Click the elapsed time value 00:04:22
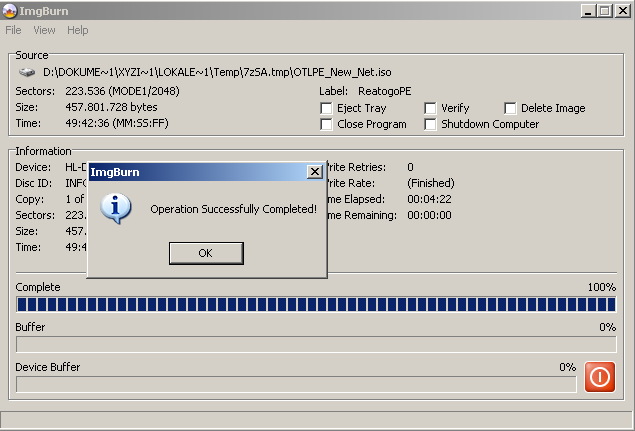The height and width of the screenshot is (431, 635). pyautogui.click(x=429, y=199)
